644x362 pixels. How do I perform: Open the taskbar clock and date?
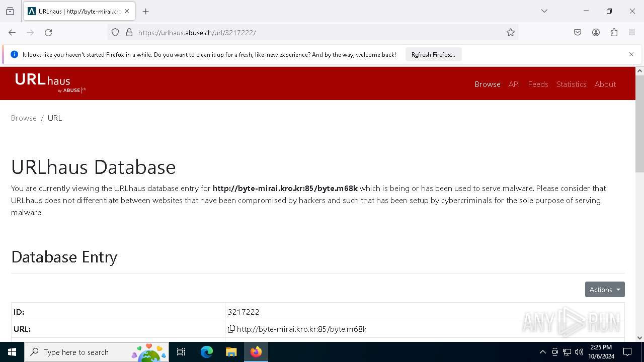[601, 352]
